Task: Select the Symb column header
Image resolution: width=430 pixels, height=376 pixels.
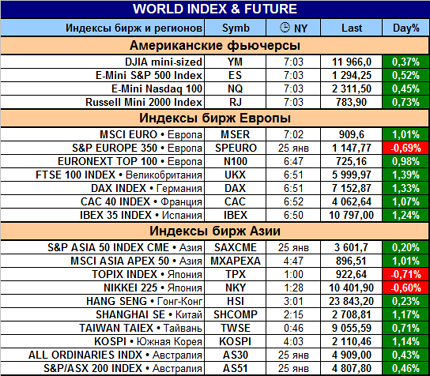Action: pyautogui.click(x=235, y=28)
